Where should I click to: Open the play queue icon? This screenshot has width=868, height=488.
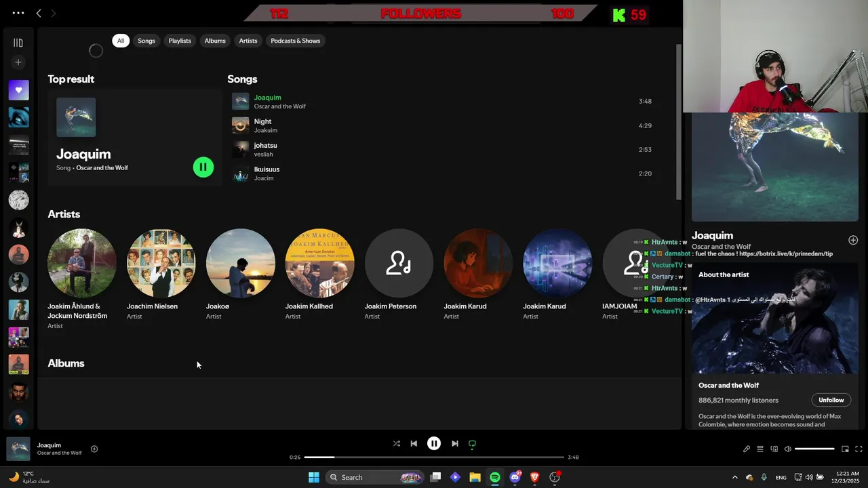pos(760,449)
